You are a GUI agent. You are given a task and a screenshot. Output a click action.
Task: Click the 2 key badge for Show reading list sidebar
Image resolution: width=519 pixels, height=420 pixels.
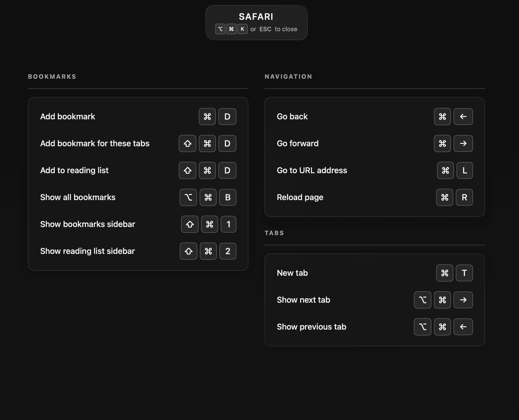click(228, 251)
